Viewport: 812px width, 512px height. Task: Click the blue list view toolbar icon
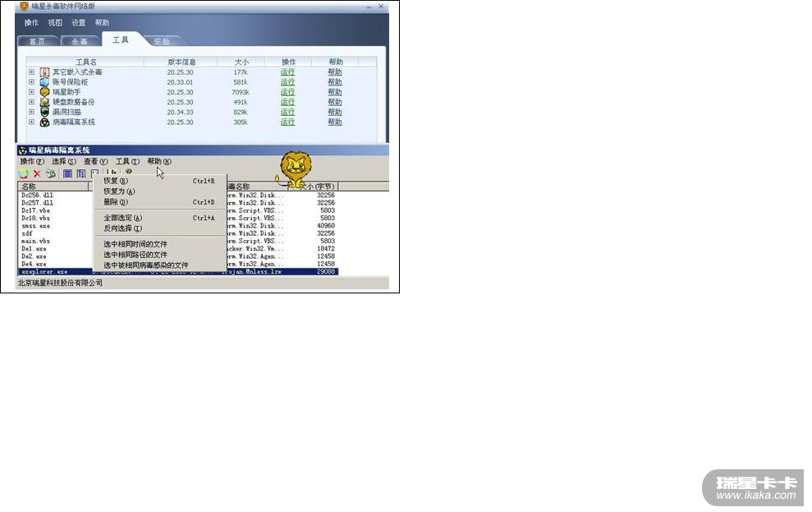coord(67,173)
